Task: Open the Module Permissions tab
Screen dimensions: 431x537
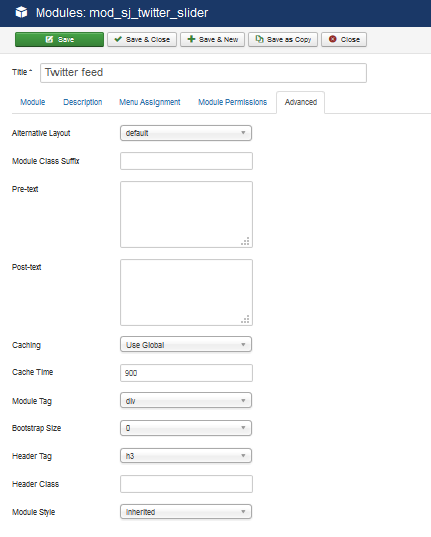Action: point(232,102)
